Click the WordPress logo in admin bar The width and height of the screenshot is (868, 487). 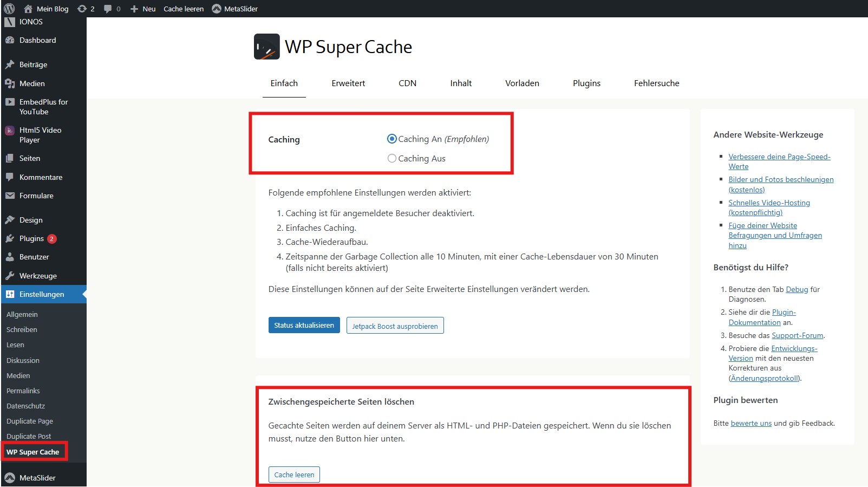[x=9, y=9]
